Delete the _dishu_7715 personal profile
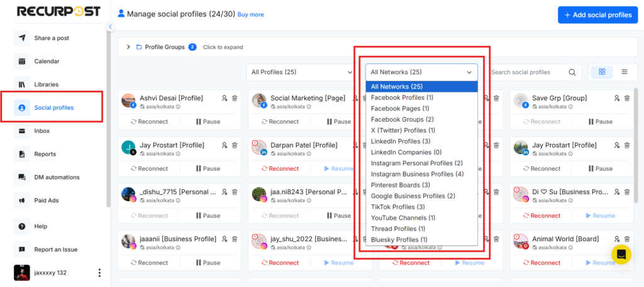 pyautogui.click(x=235, y=192)
